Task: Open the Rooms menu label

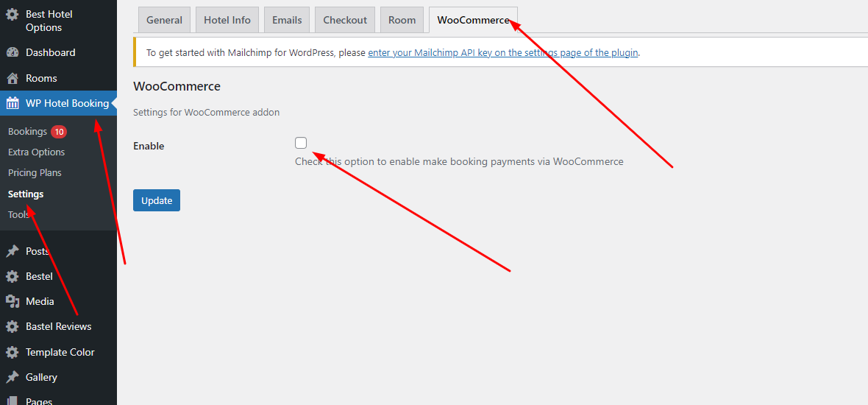Action: [41, 78]
